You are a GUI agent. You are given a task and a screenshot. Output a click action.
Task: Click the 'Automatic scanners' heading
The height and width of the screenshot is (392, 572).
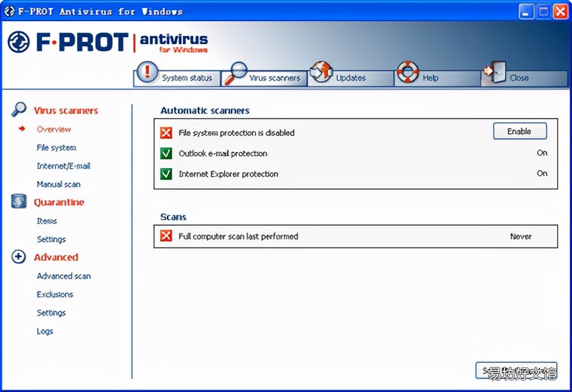pos(205,110)
